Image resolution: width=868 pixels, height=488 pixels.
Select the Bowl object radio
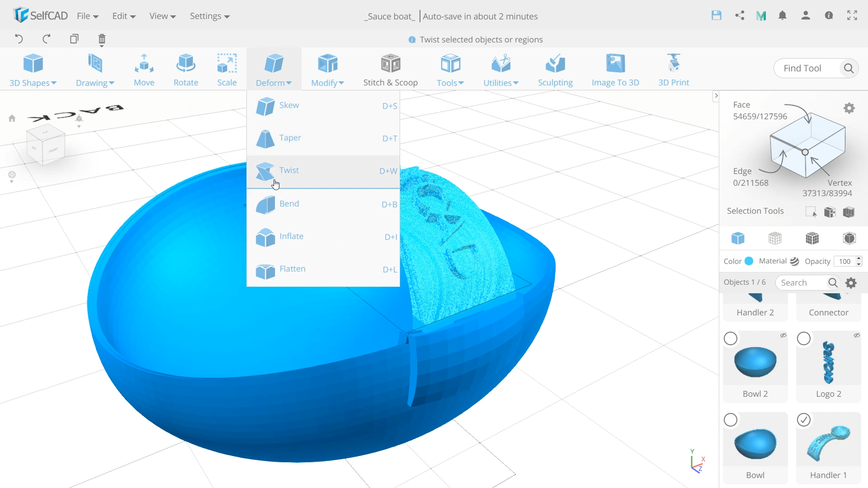[x=731, y=420]
